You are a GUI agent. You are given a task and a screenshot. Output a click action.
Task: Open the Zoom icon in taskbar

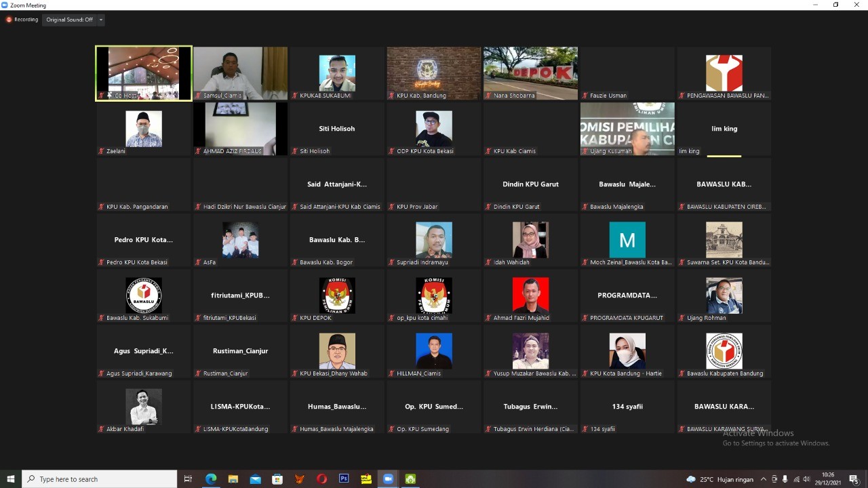pos(388,479)
